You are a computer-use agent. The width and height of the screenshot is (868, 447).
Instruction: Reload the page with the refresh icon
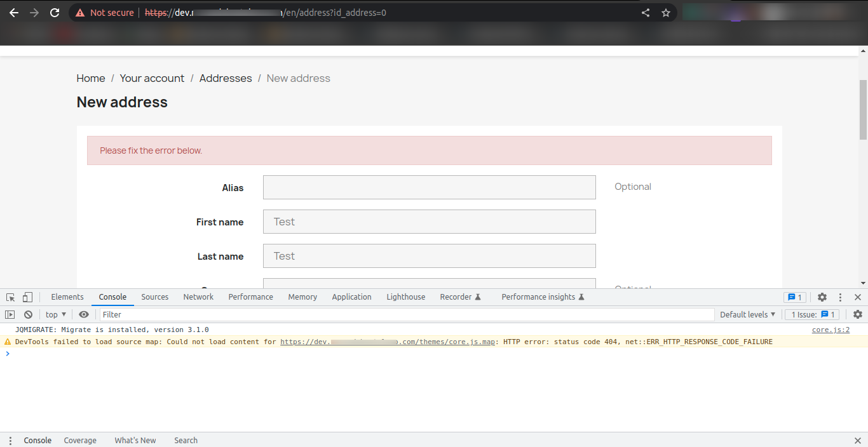55,13
